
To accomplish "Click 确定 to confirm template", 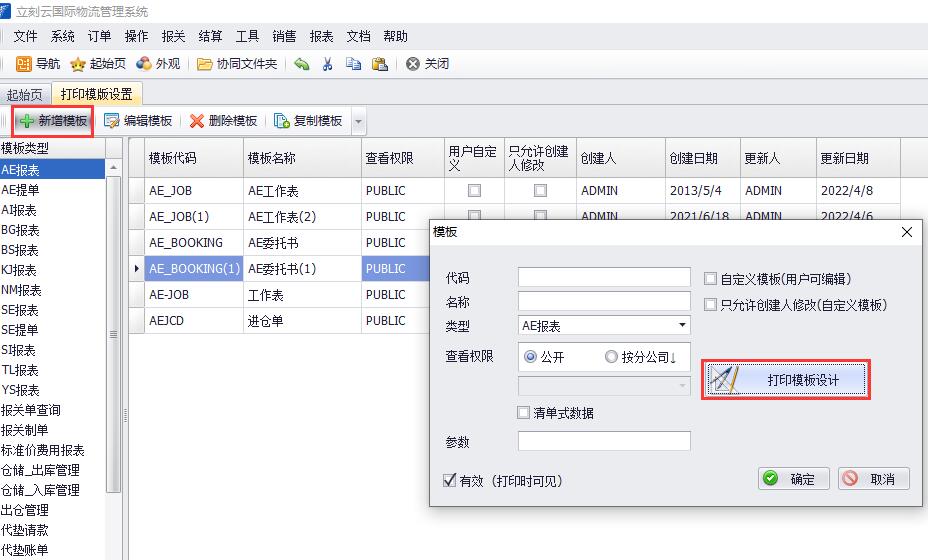I will [792, 479].
